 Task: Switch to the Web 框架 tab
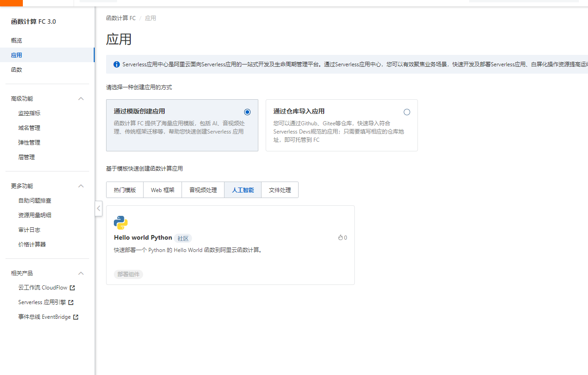coord(163,190)
